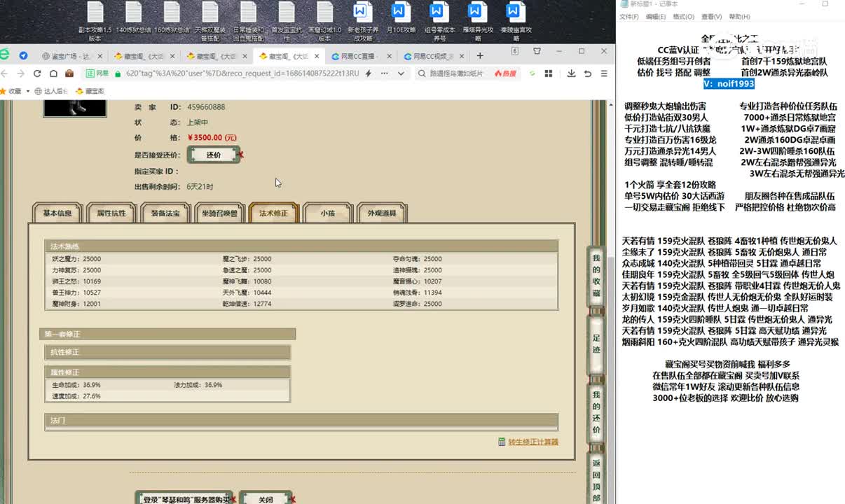Click 登录"琴瑟和鸣"服务器购买 button

pos(184,498)
